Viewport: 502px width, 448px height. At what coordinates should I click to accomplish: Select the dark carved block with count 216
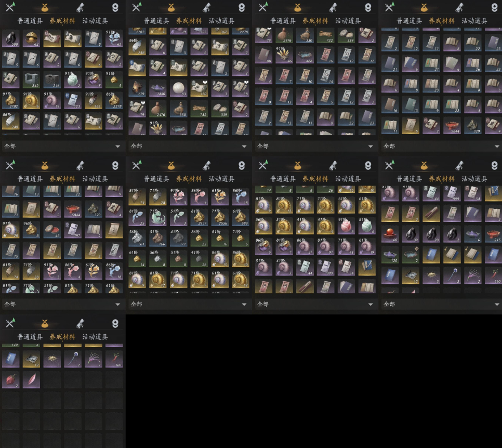[52, 80]
